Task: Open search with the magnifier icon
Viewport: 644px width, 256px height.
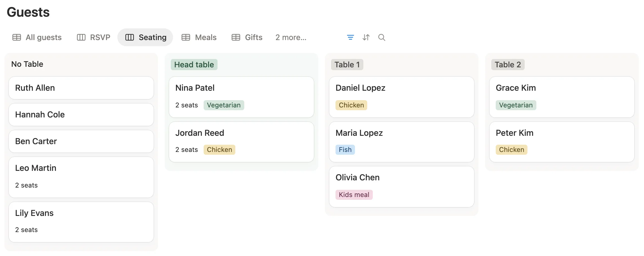Action: 382,37
